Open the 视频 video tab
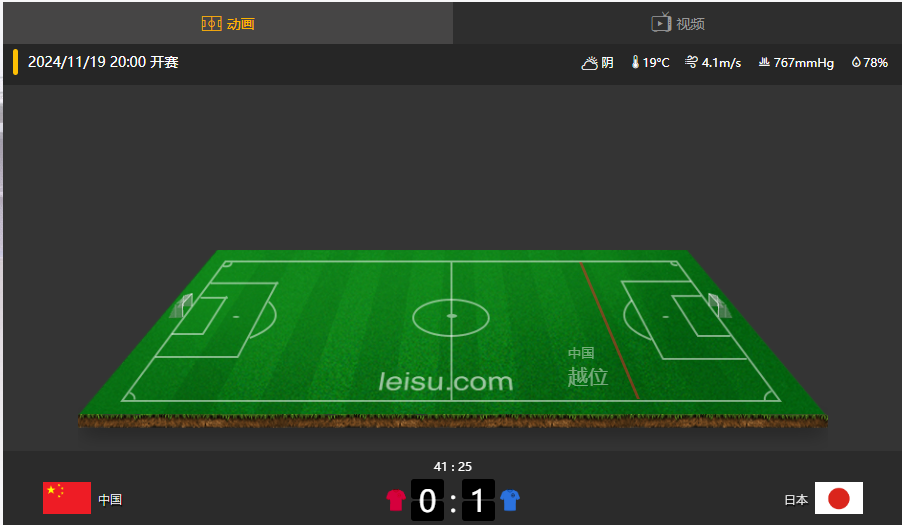Viewport: 902px width, 525px height. [x=677, y=24]
